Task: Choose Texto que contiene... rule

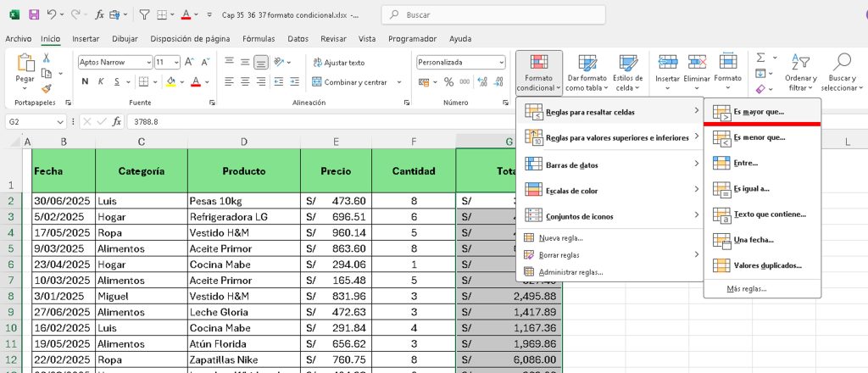Action: (762, 214)
